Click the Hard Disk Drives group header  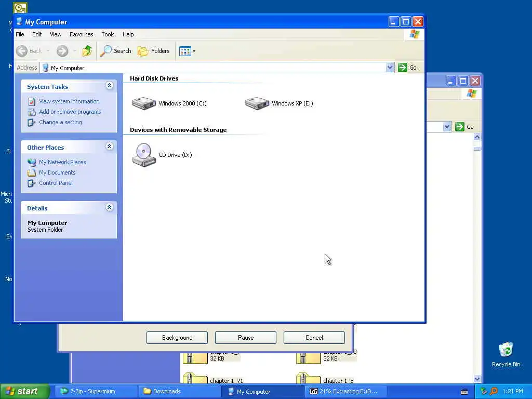point(154,78)
